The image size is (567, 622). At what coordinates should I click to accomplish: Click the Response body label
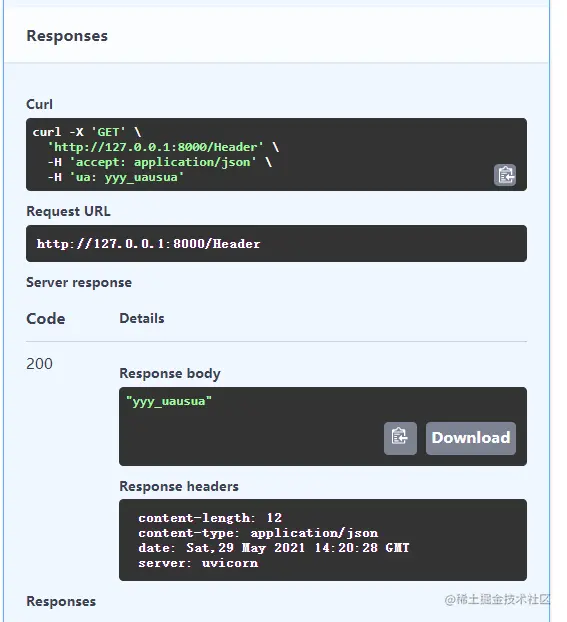click(170, 373)
